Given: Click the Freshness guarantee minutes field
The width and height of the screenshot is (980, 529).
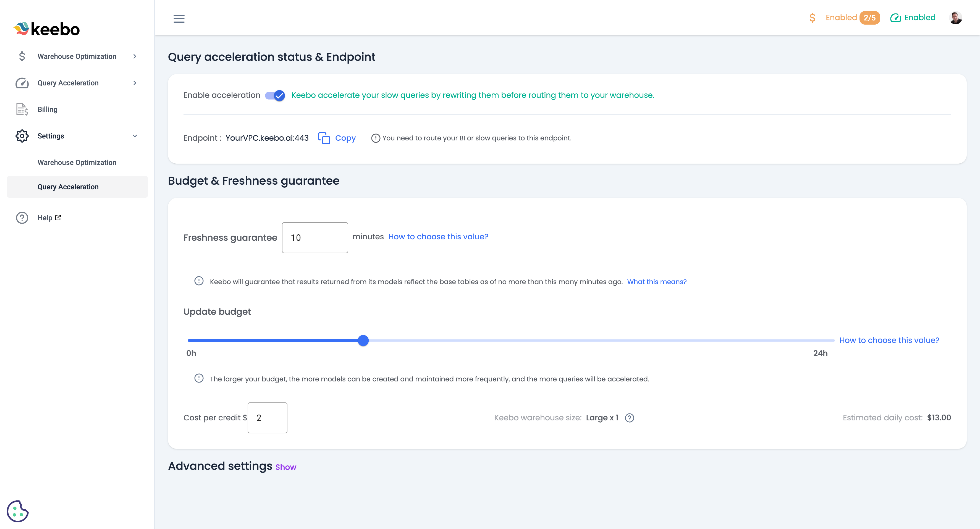Looking at the screenshot, I should (315, 237).
